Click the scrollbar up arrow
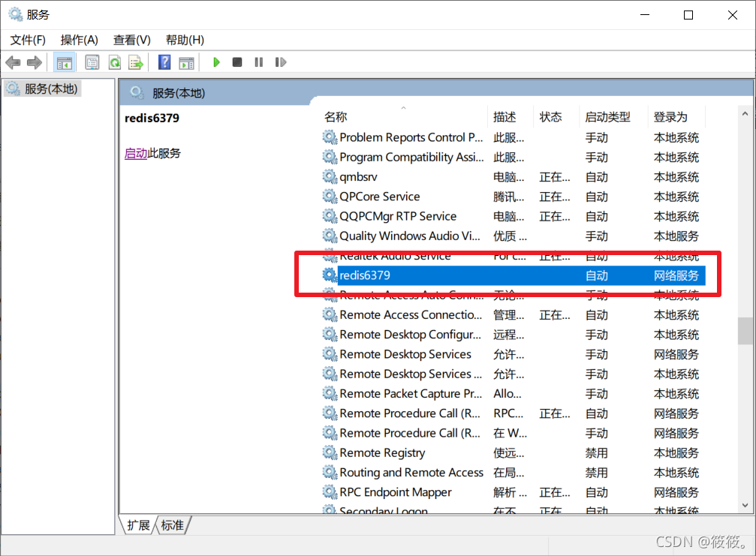Screen dimensions: 756x556 [x=745, y=114]
